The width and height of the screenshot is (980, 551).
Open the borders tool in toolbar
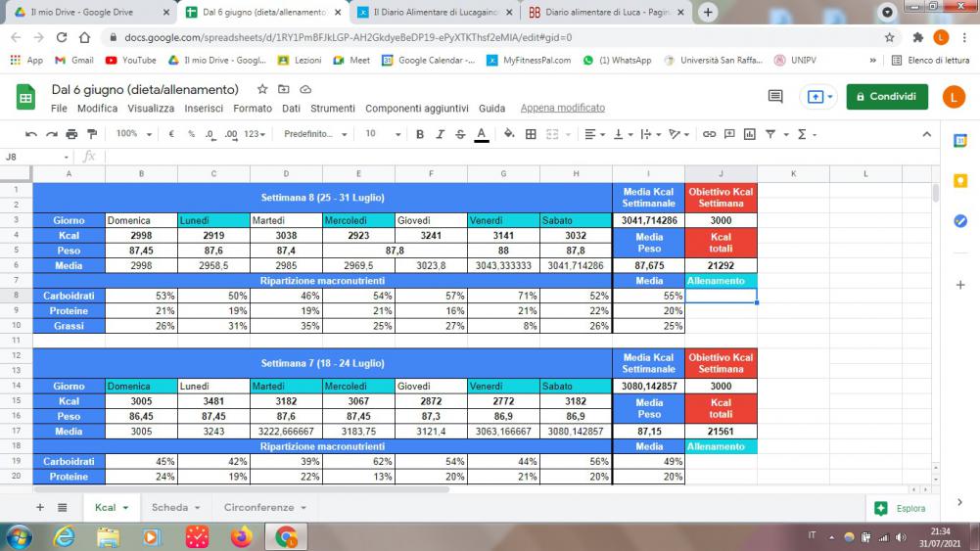click(x=531, y=134)
